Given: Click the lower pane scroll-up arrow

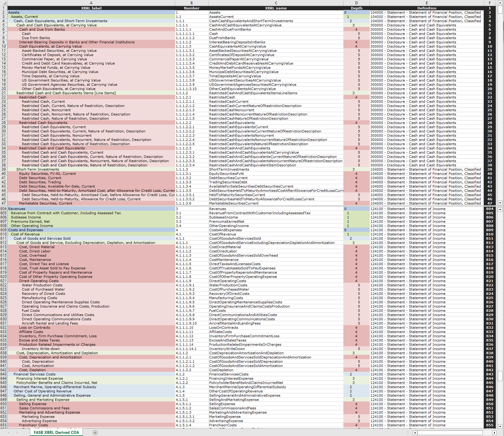Looking at the screenshot, I should click(500, 209).
